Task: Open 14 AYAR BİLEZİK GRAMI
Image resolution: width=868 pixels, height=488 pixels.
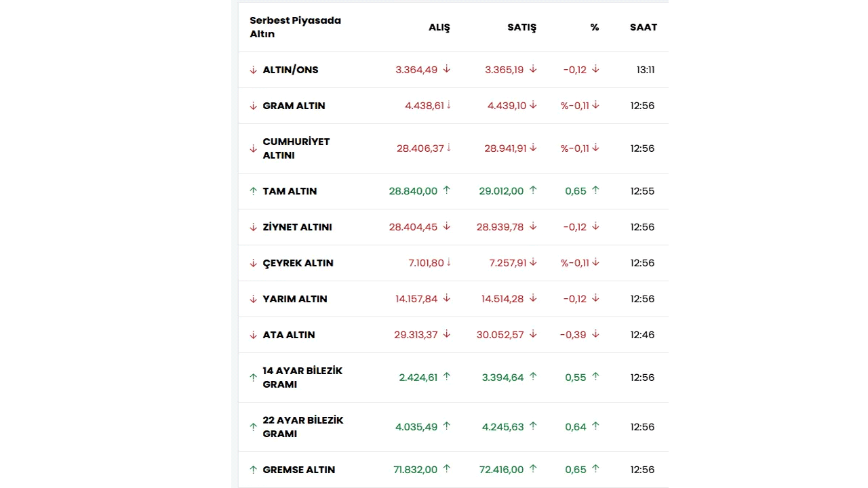Action: coord(302,378)
